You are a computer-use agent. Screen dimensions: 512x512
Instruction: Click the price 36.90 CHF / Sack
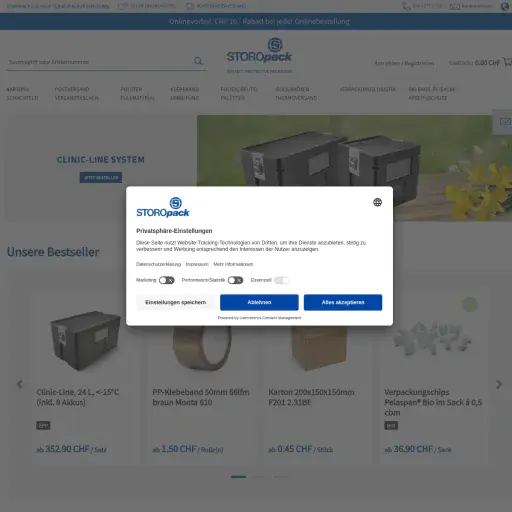pos(418,449)
